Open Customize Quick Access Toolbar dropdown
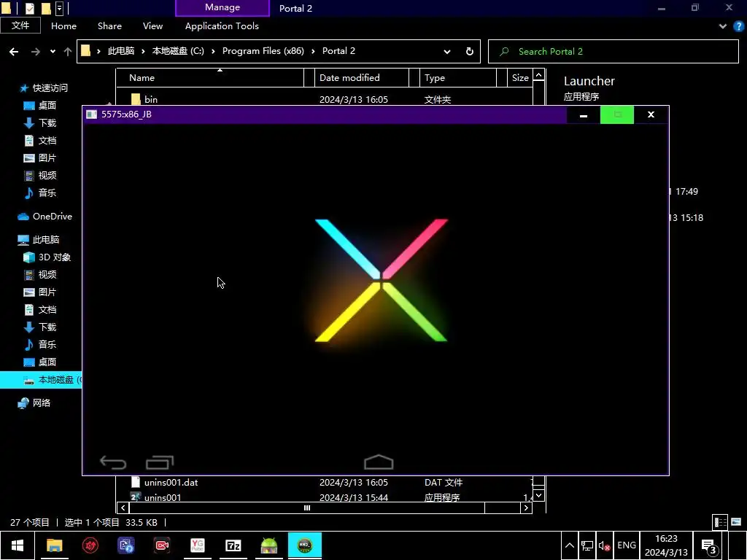The height and width of the screenshot is (560, 747). [60, 8]
